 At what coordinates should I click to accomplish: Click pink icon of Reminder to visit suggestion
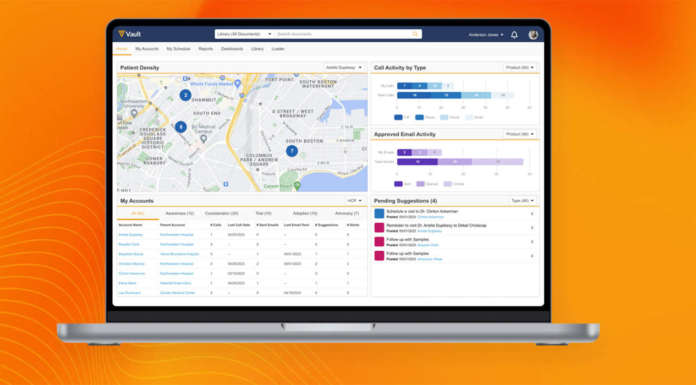(379, 228)
